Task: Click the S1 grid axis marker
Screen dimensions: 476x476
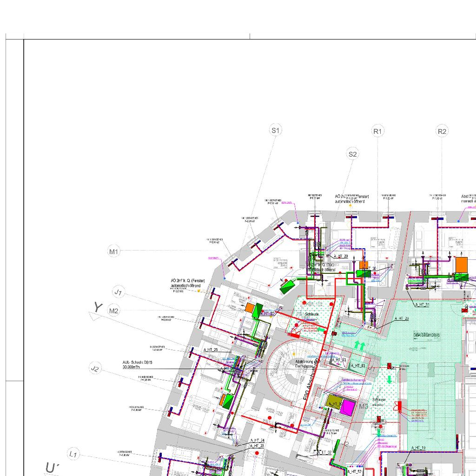Action: click(x=276, y=131)
